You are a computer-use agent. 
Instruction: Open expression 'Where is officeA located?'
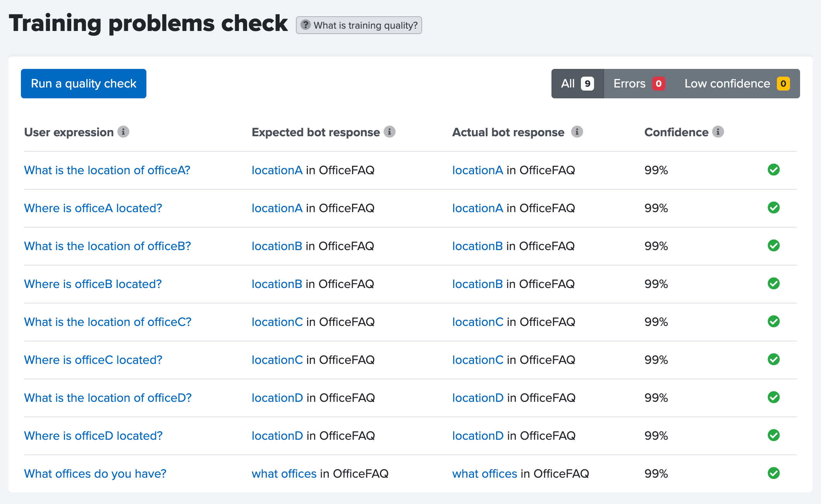coord(93,208)
